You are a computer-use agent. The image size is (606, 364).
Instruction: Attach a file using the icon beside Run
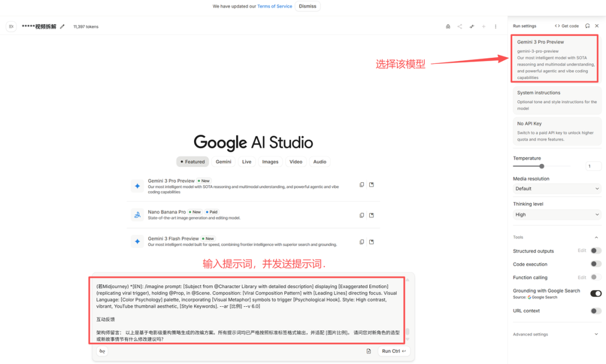(x=369, y=351)
